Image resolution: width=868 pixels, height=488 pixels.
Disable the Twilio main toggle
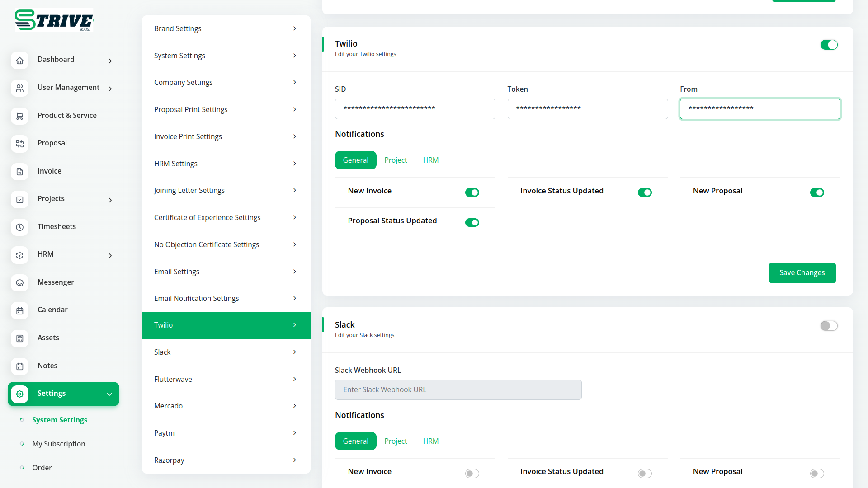point(829,45)
